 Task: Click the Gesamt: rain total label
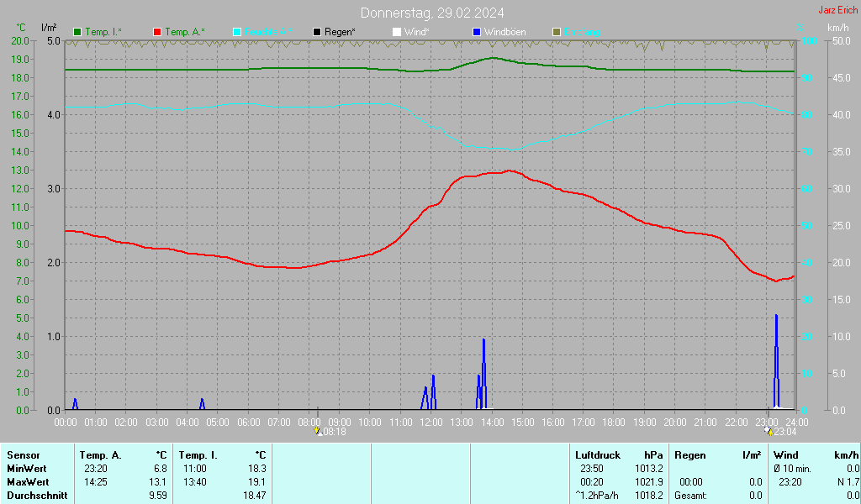point(691,496)
